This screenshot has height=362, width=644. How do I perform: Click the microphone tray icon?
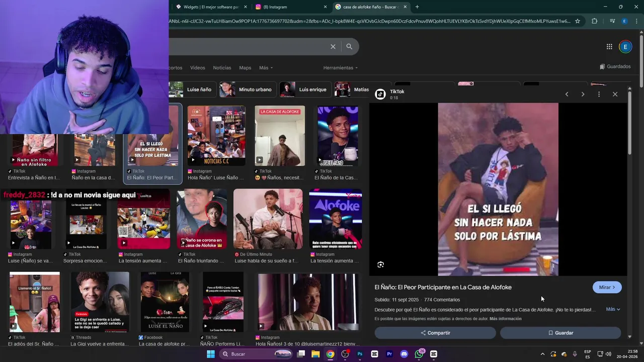[575, 354]
